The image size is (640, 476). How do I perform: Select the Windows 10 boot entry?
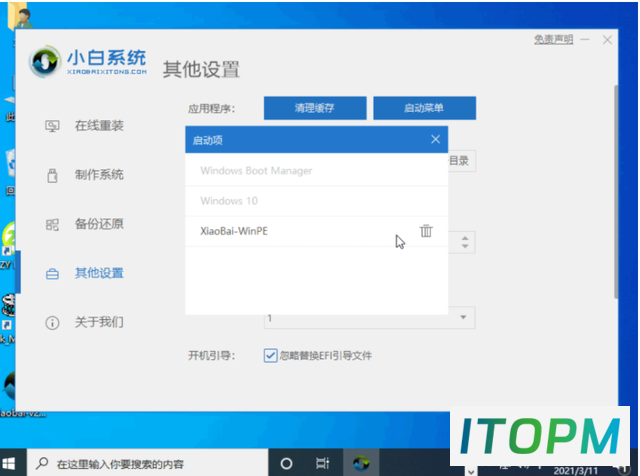coord(316,201)
